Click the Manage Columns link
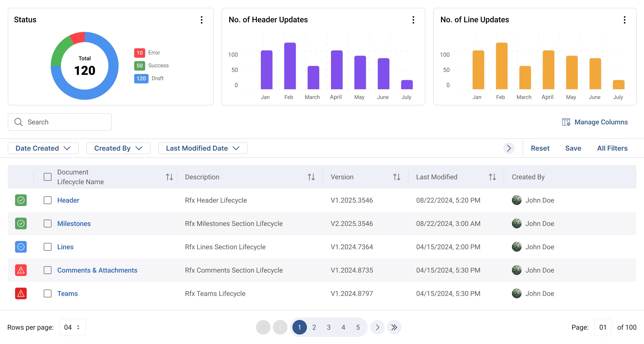 click(x=595, y=122)
